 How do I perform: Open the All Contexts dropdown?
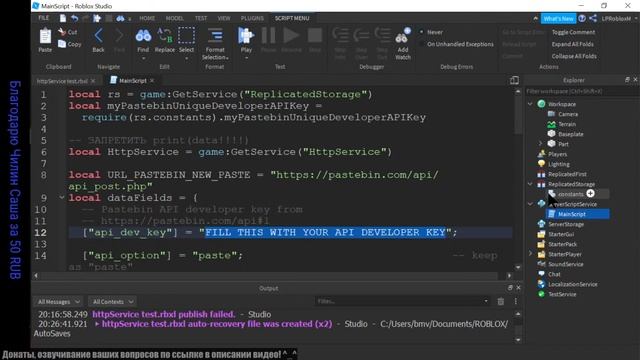[x=112, y=302]
